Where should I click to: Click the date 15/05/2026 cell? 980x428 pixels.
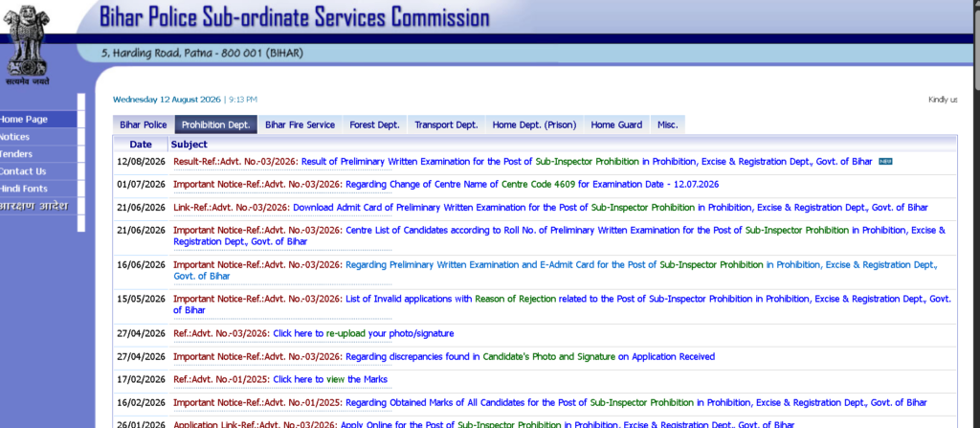point(141,299)
